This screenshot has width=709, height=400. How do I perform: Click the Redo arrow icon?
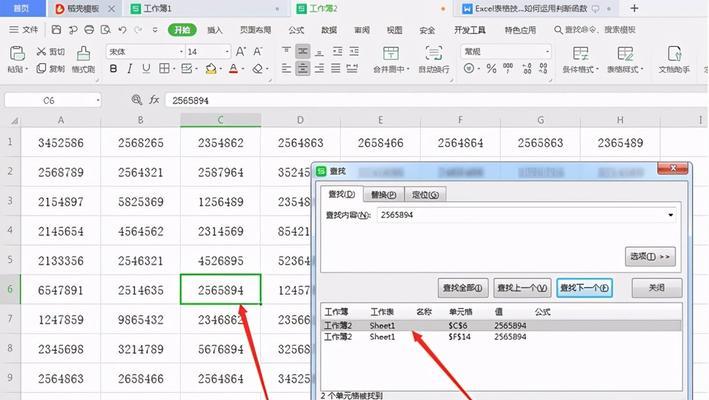[x=138, y=30]
